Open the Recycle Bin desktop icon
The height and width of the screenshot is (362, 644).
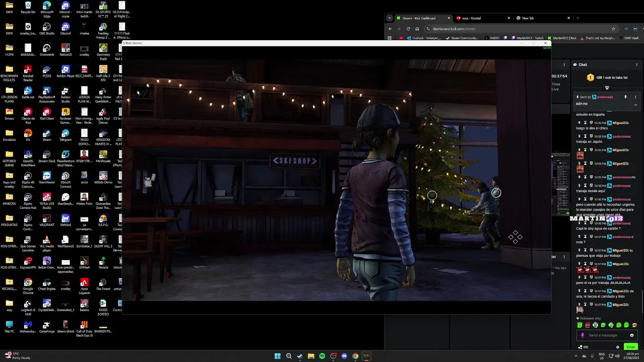coord(28,8)
